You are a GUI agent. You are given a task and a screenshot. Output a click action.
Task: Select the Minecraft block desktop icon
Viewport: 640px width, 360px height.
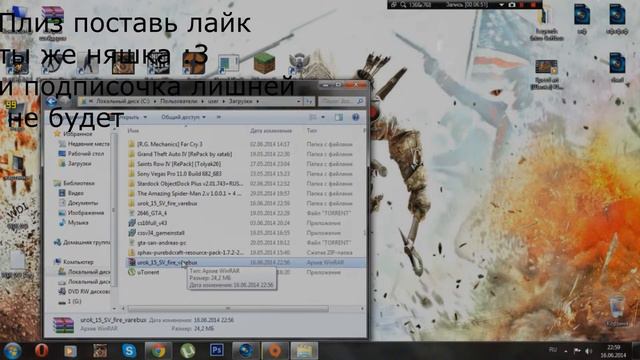tap(264, 63)
